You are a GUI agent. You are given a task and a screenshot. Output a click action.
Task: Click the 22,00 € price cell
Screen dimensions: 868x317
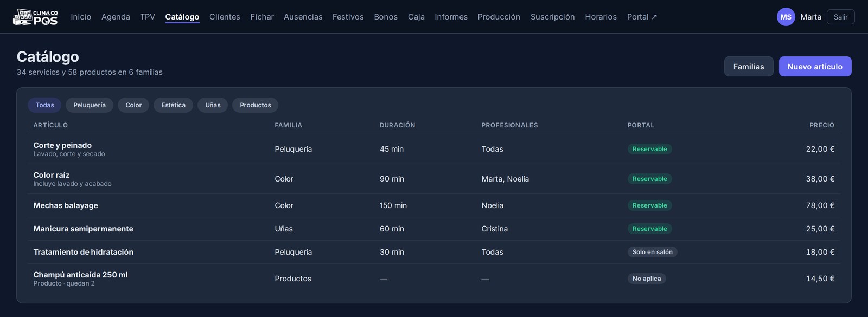point(820,149)
